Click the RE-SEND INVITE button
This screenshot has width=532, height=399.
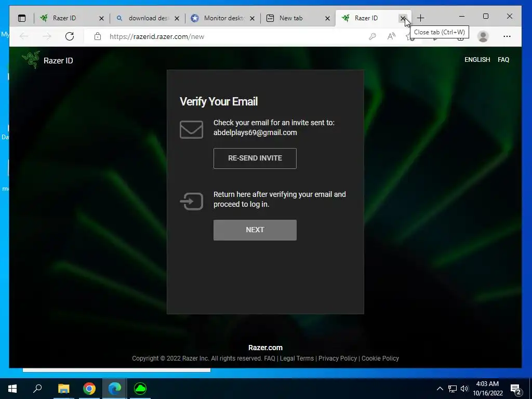(x=255, y=158)
